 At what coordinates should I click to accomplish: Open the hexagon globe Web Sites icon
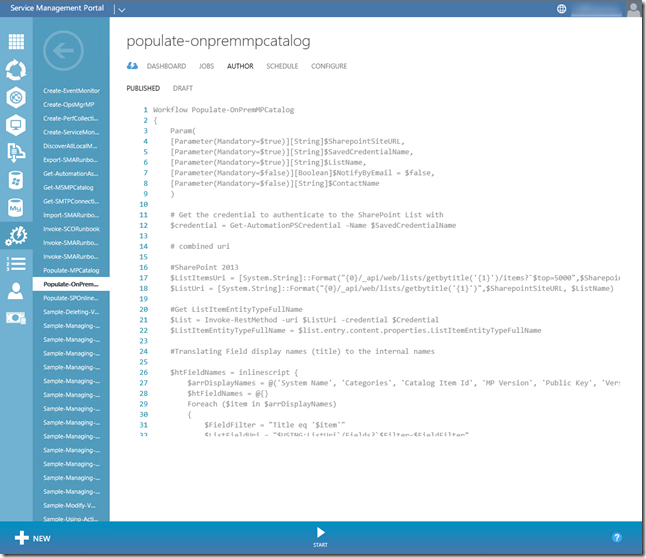point(16,97)
